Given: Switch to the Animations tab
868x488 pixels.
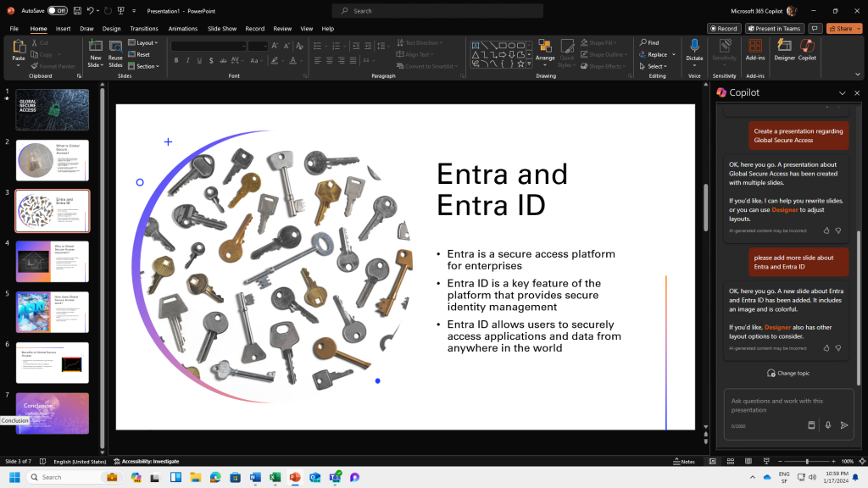Looking at the screenshot, I should click(183, 28).
